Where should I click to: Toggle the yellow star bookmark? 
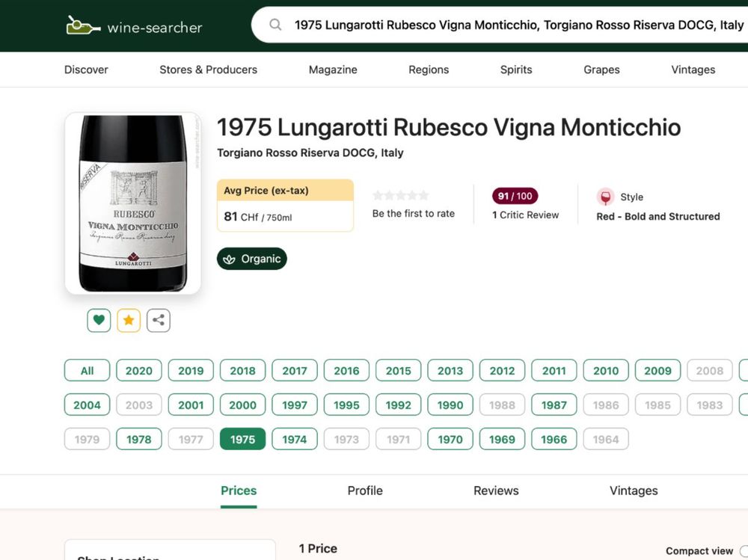pyautogui.click(x=129, y=319)
